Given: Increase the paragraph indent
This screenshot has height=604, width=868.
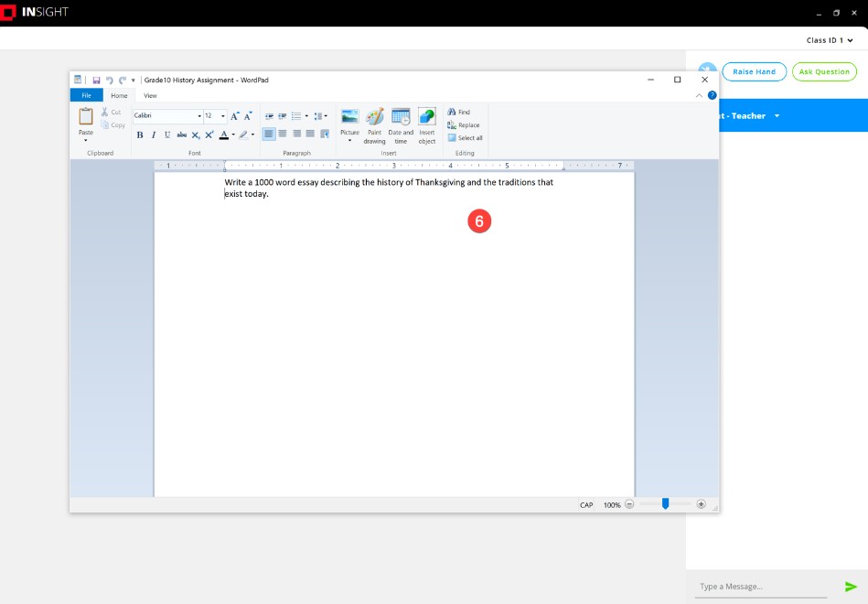Looking at the screenshot, I should (x=283, y=116).
